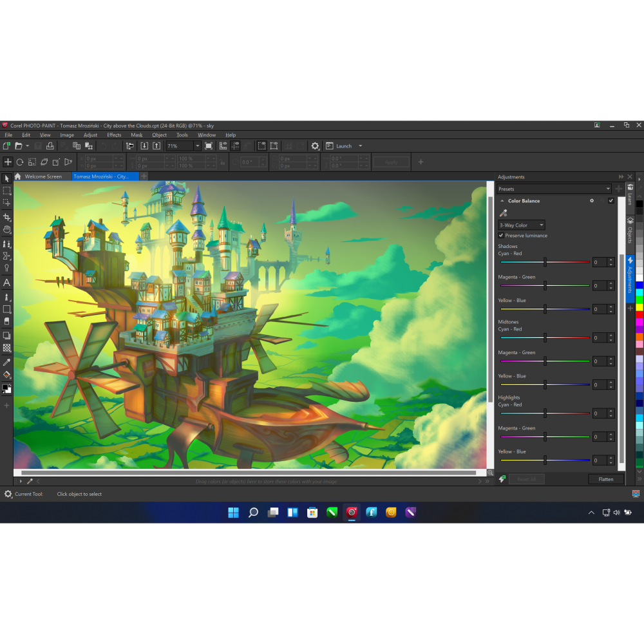Click the Flatten button
Viewport: 644px width, 644px height.
click(605, 479)
